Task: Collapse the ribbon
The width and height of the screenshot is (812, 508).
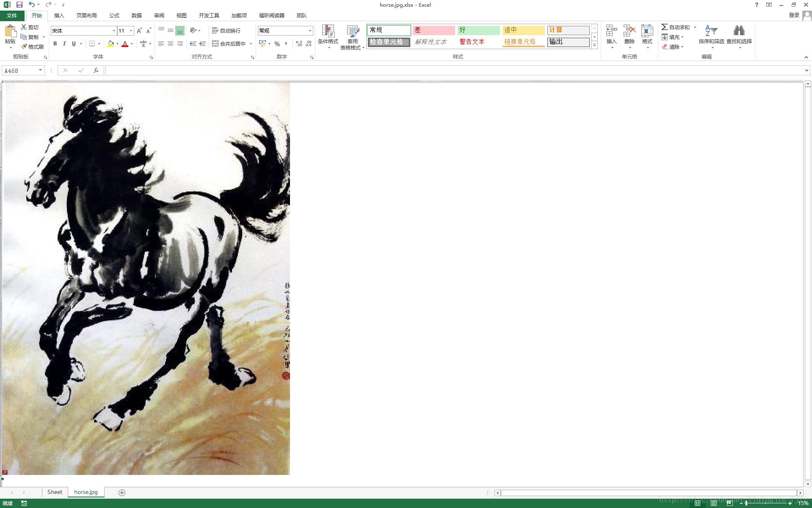Action: point(806,57)
